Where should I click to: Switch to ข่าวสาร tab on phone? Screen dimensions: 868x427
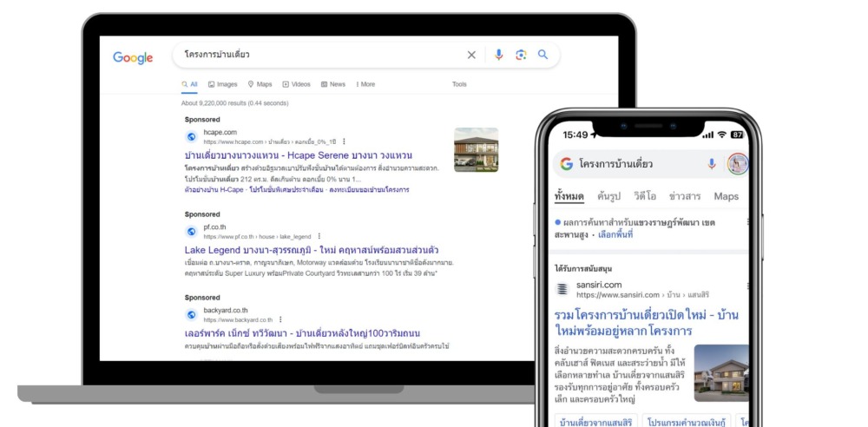(x=685, y=196)
